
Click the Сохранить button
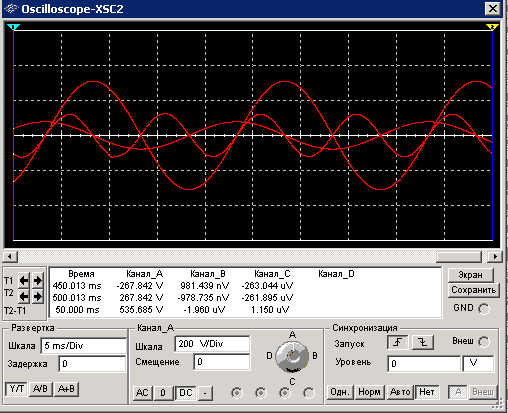(x=474, y=290)
